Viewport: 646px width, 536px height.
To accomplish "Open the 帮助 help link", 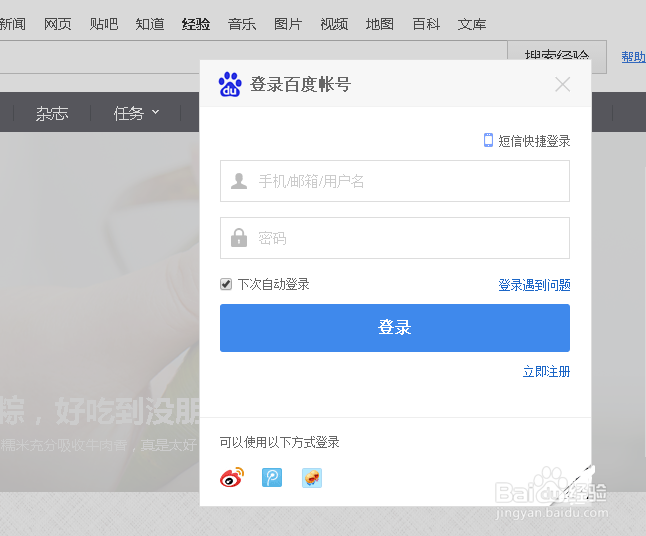I will tap(634, 56).
